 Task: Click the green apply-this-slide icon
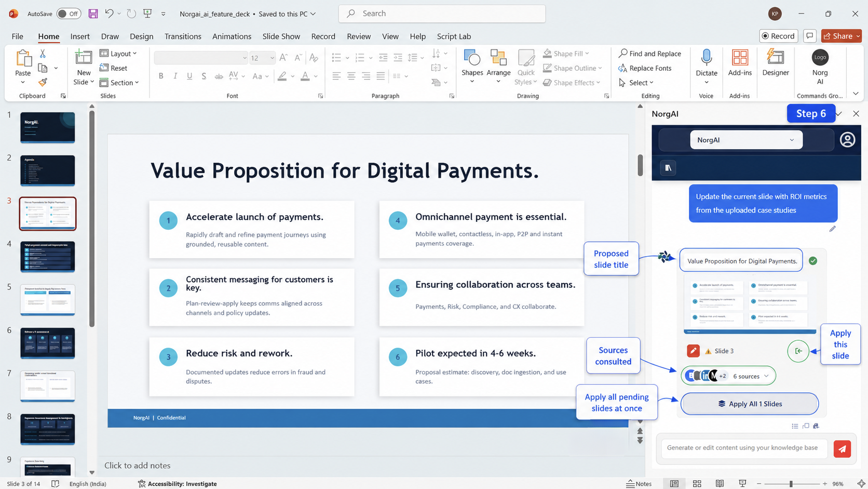pyautogui.click(x=798, y=351)
